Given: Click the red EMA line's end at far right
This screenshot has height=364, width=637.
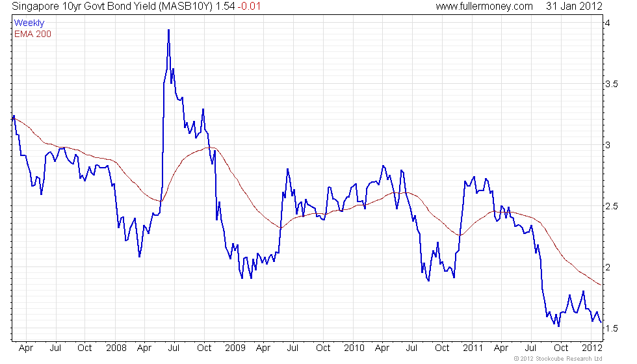Looking at the screenshot, I should point(601,285).
